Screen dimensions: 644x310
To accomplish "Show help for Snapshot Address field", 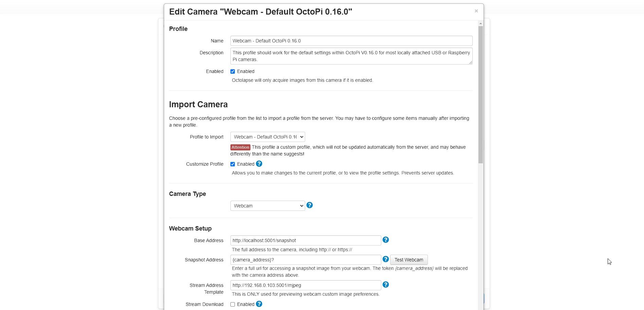I will [385, 259].
